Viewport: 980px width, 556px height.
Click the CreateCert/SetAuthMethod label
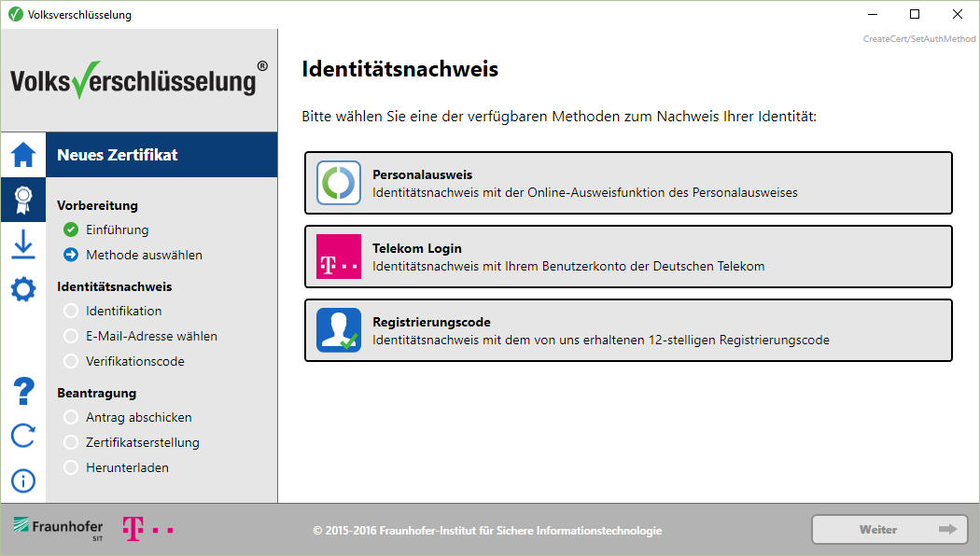(919, 39)
